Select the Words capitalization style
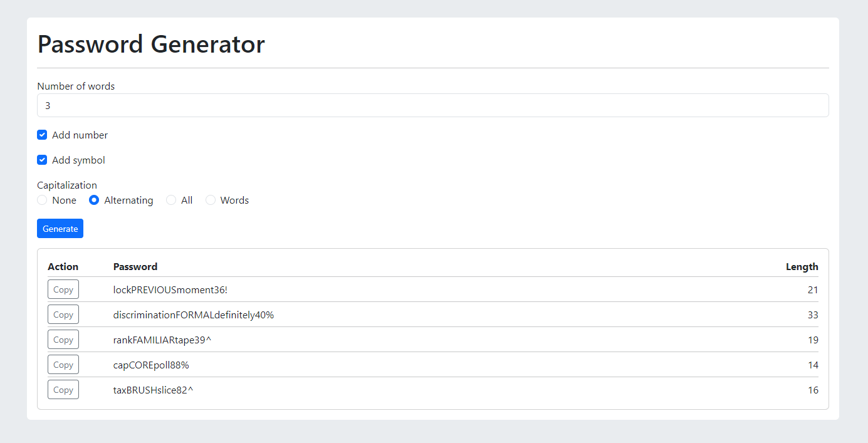The height and width of the screenshot is (443, 868). 211,200
